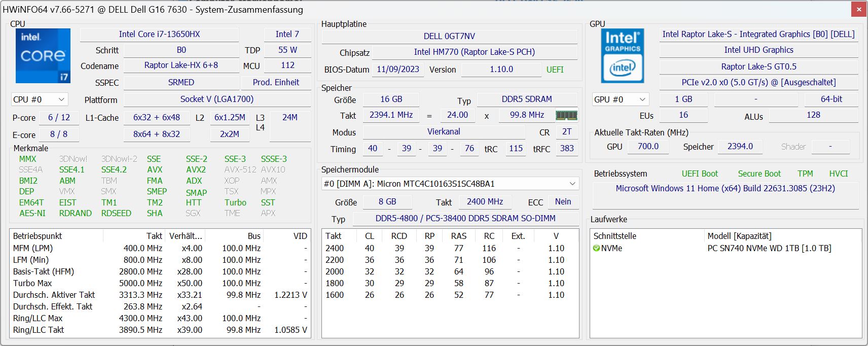Click the Windows 11 Home build text
This screenshot has height=346, width=868.
point(725,188)
